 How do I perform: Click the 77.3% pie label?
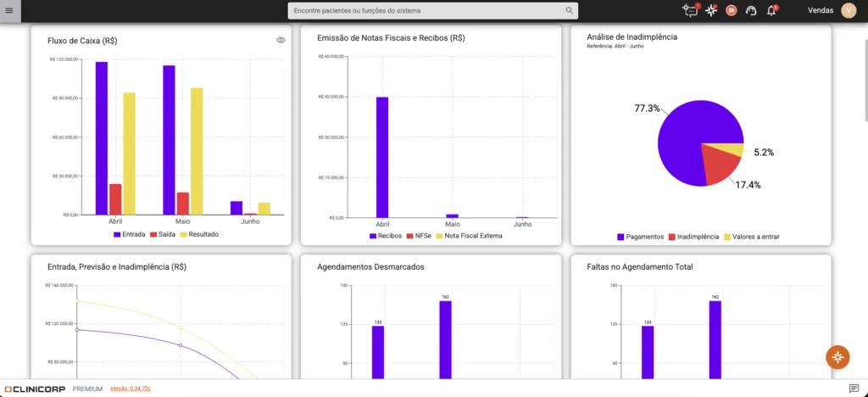[x=647, y=109]
